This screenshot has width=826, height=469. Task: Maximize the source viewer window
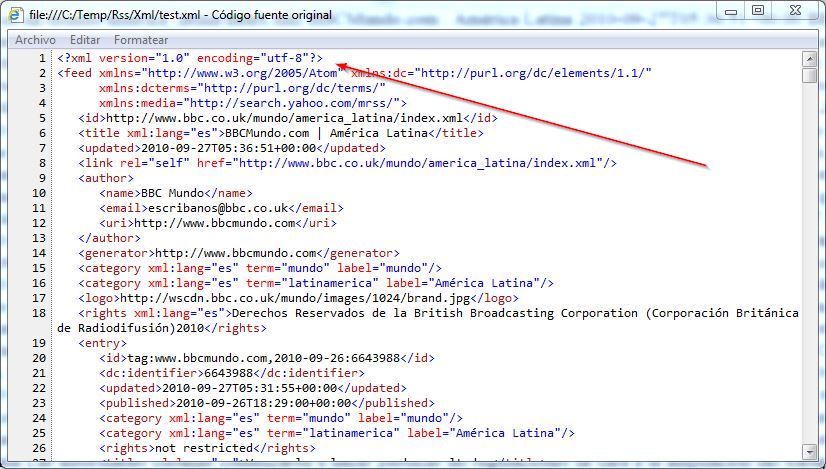pos(757,10)
